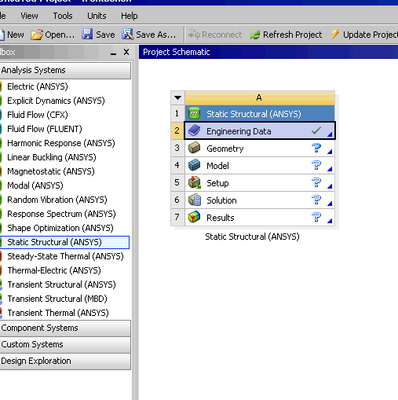Select Thermal-Electric (ANSYS) system
This screenshot has width=398, height=400.
click(54, 270)
